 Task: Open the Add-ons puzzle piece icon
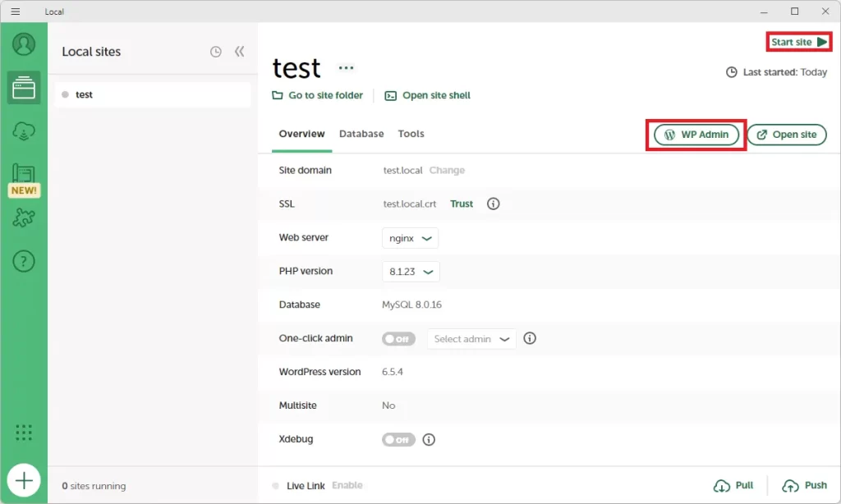(24, 218)
